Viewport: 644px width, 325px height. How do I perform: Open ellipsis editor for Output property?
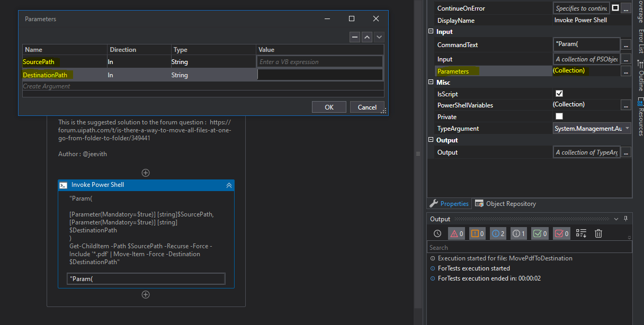point(626,152)
